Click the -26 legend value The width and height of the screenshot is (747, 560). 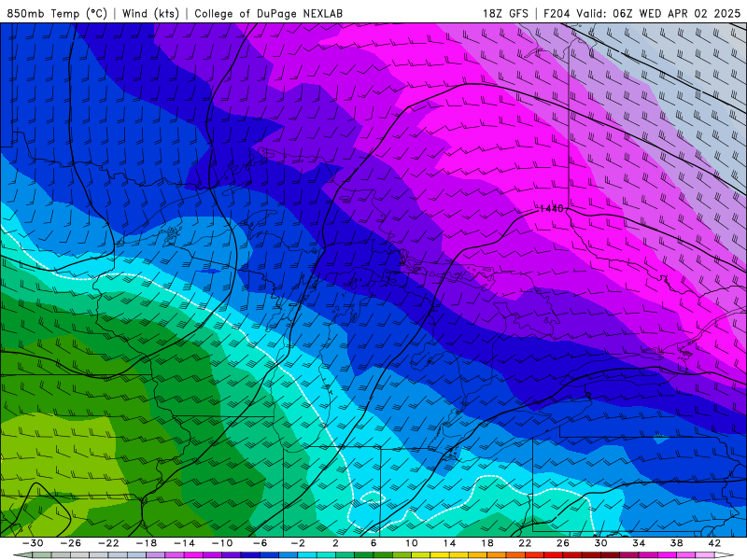(x=71, y=543)
